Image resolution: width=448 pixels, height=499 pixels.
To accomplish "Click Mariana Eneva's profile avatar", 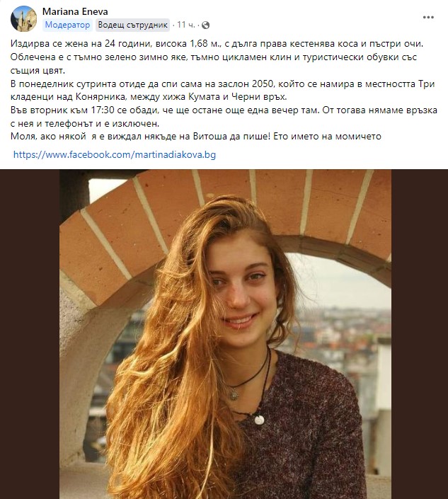I will click(24, 18).
